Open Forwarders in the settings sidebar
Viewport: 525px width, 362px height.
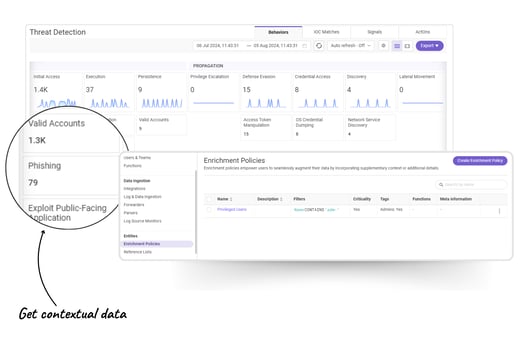coord(134,205)
